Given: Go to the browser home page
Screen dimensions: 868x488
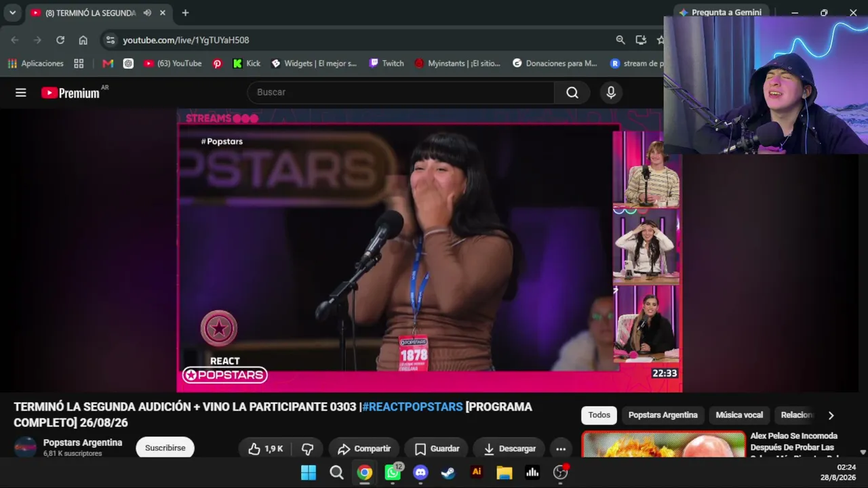Looking at the screenshot, I should pos(83,40).
